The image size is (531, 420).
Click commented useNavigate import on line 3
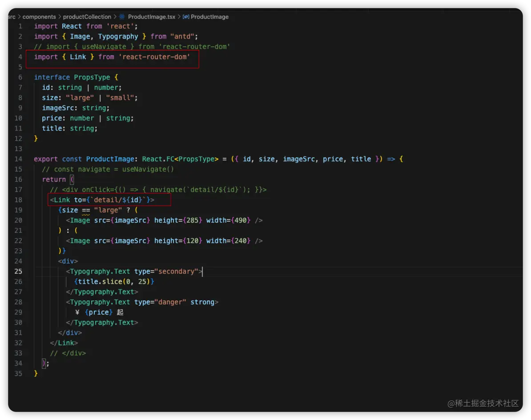(132, 47)
